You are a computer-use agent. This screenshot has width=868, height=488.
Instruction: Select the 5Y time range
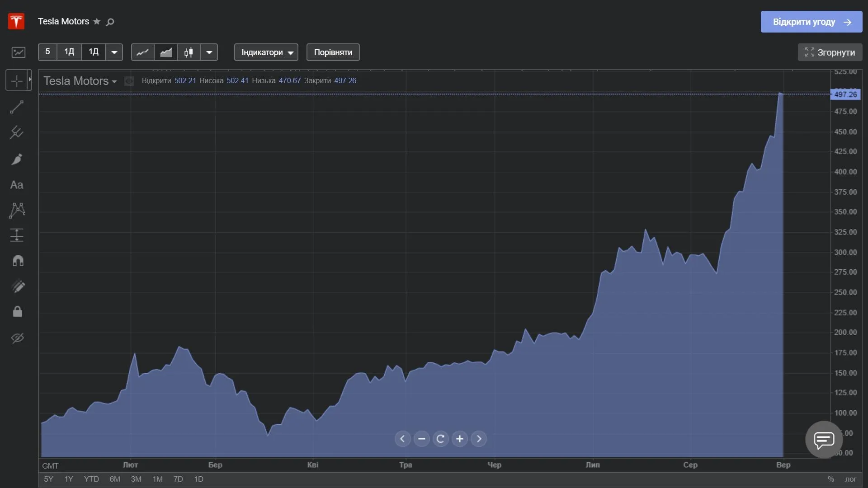(x=48, y=479)
